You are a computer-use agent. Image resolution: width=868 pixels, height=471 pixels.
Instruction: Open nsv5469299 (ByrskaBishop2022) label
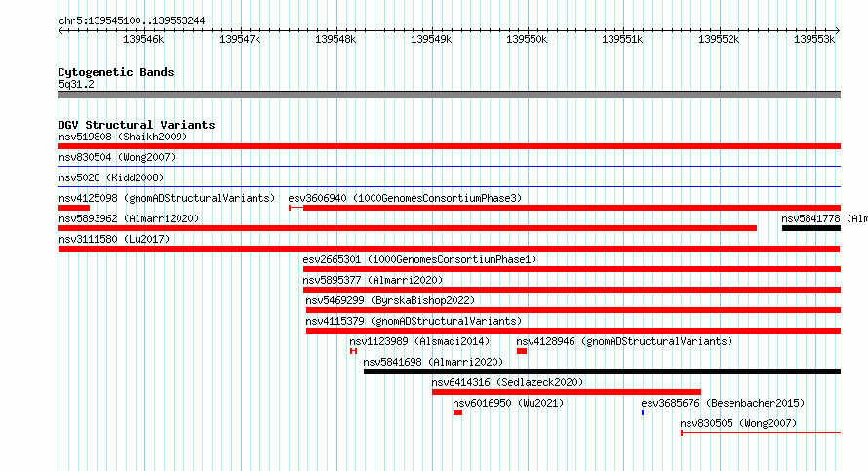pos(390,300)
